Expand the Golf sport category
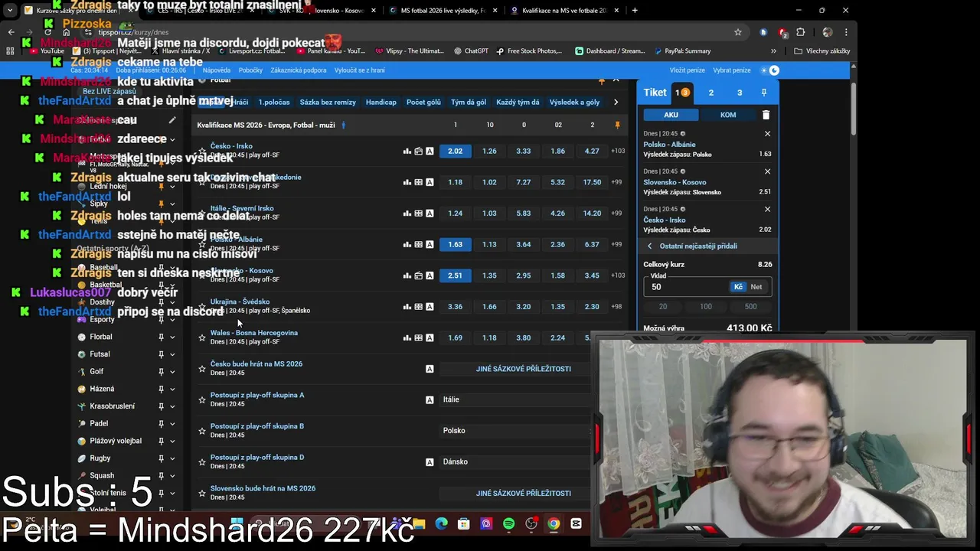Image resolution: width=980 pixels, height=551 pixels. tap(172, 372)
